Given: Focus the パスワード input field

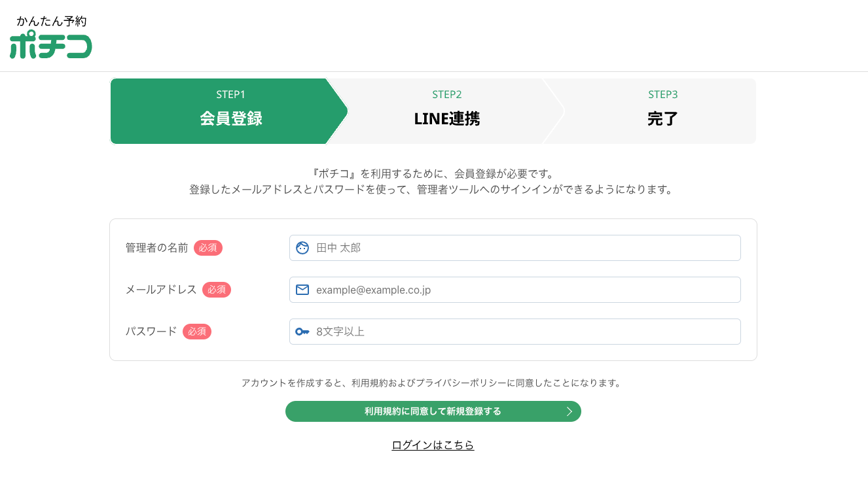Looking at the screenshot, I should [x=515, y=332].
